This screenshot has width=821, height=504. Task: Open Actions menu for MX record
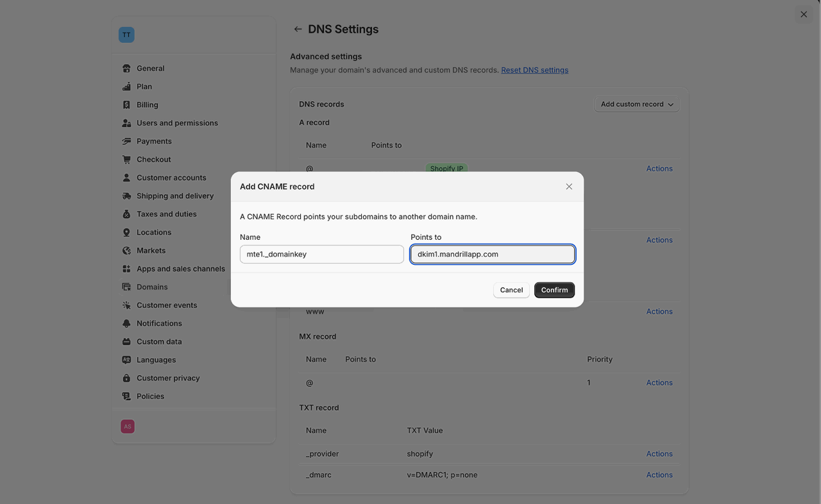[x=659, y=383]
